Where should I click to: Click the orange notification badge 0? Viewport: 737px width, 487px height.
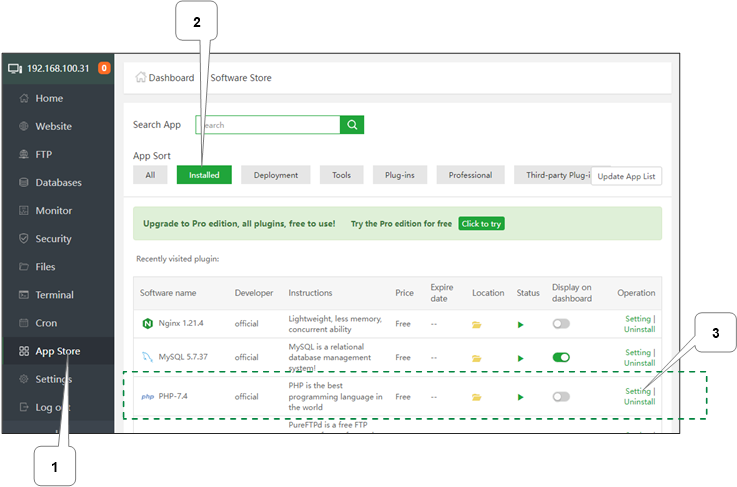pos(104,68)
